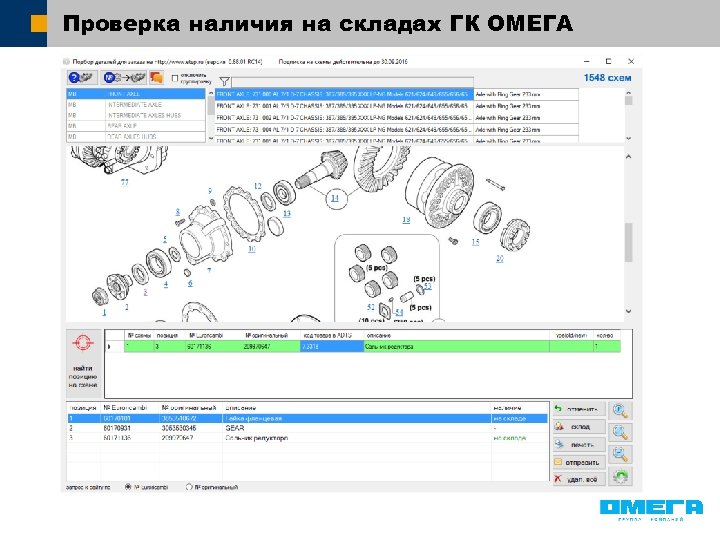The height and width of the screenshot is (540, 720).
Task: Click the circled part number 14 on diagram
Action: [336, 198]
